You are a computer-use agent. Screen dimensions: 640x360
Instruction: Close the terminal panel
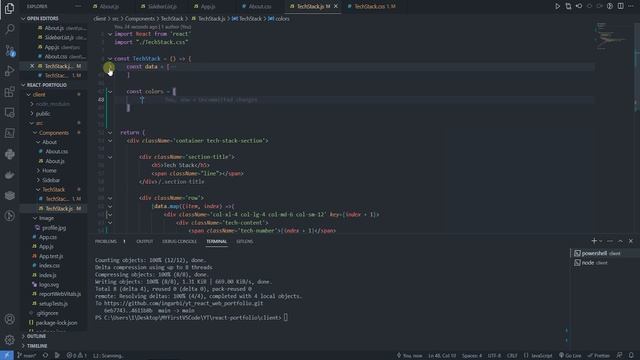click(x=631, y=241)
